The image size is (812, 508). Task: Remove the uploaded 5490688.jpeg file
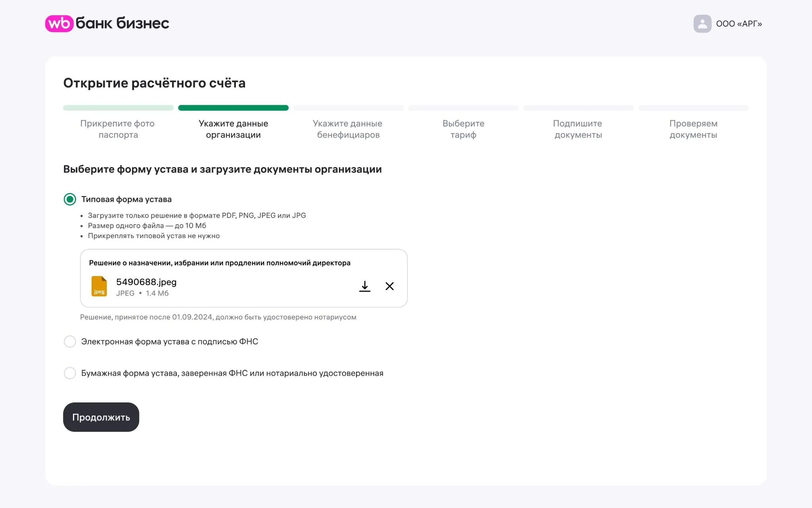pos(390,286)
